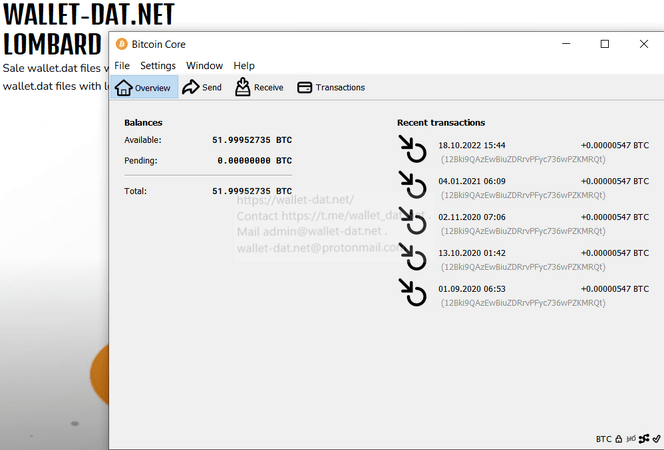Close the Bitcoin Core window

pyautogui.click(x=644, y=44)
